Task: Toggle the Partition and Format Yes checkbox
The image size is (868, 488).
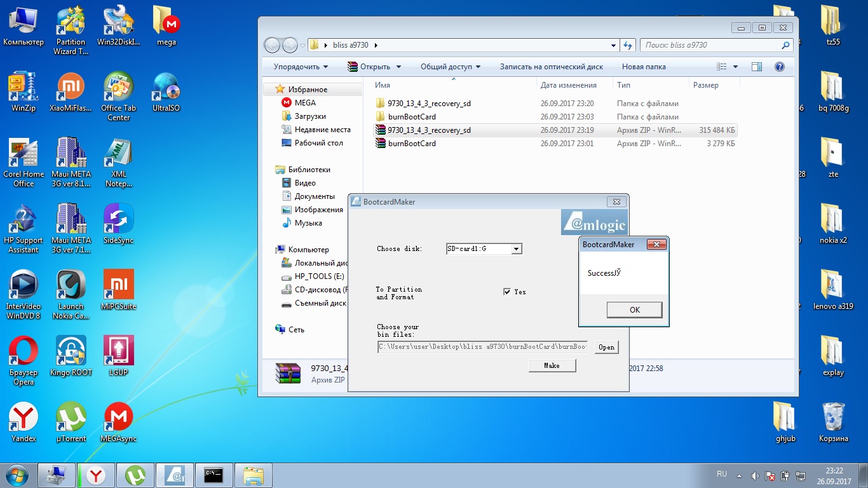Action: click(507, 292)
